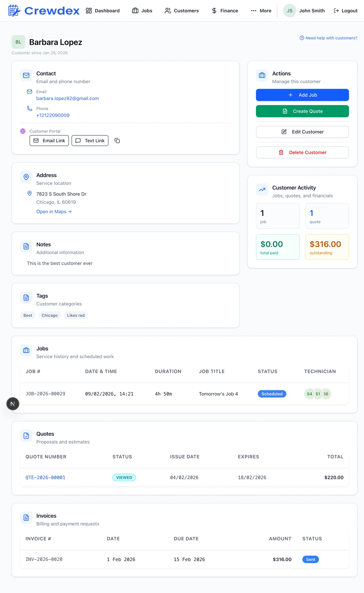Expand the More menu
364x593 pixels.
(261, 11)
